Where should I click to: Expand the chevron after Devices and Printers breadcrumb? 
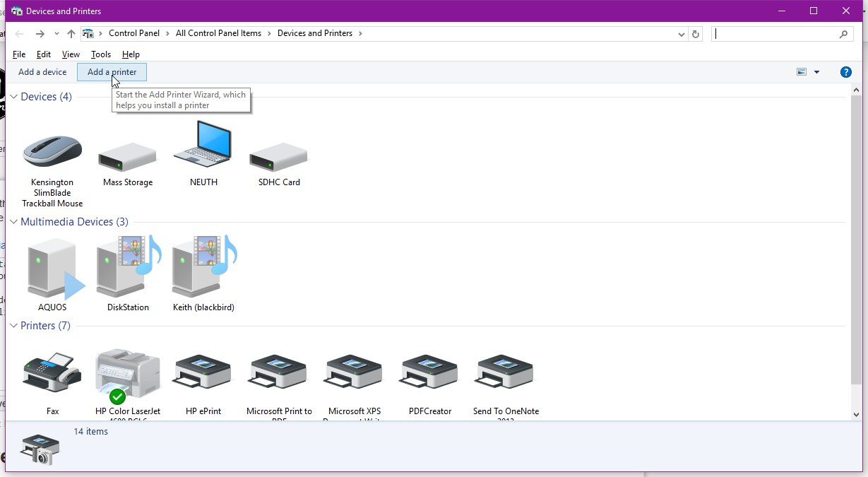[x=360, y=33]
